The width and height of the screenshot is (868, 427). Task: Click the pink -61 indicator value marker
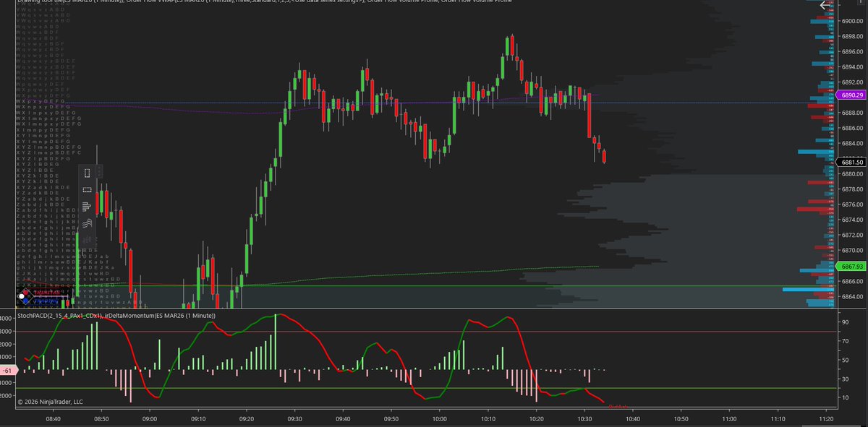(x=7, y=370)
